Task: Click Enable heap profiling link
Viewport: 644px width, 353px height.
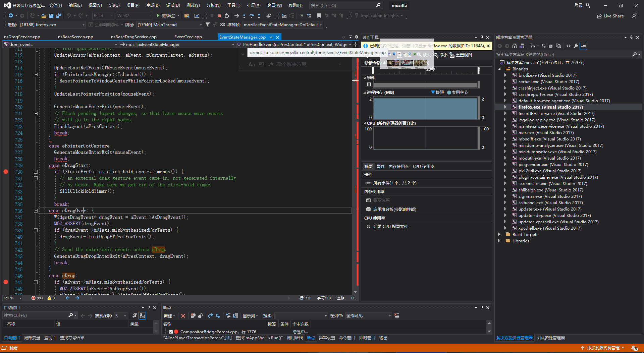Action: tap(394, 209)
